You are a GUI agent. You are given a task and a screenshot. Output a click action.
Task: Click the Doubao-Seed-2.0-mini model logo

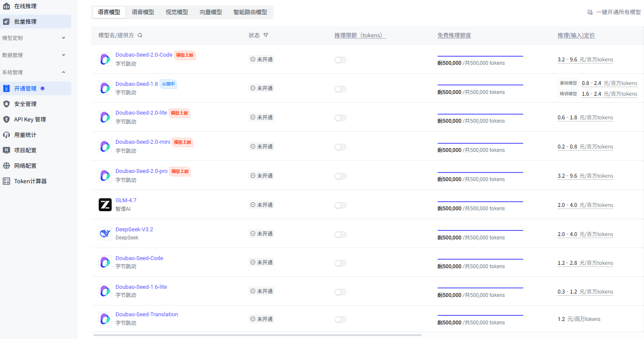tap(105, 146)
